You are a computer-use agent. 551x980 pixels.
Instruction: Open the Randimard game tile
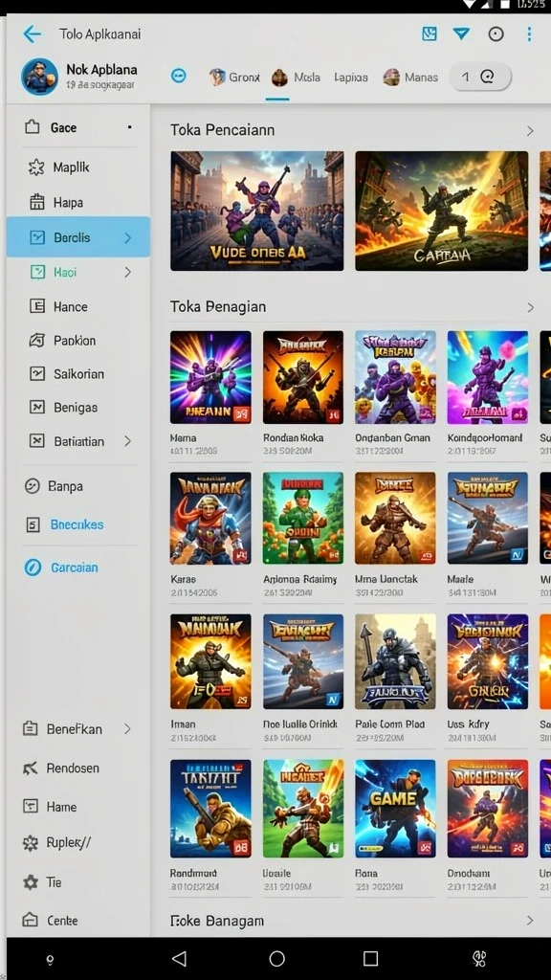click(x=210, y=808)
